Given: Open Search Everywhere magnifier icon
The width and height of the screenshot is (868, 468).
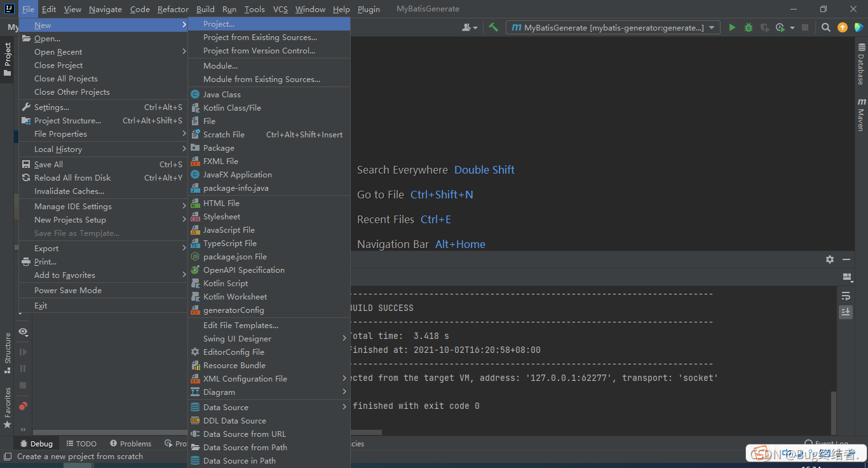Looking at the screenshot, I should point(825,27).
